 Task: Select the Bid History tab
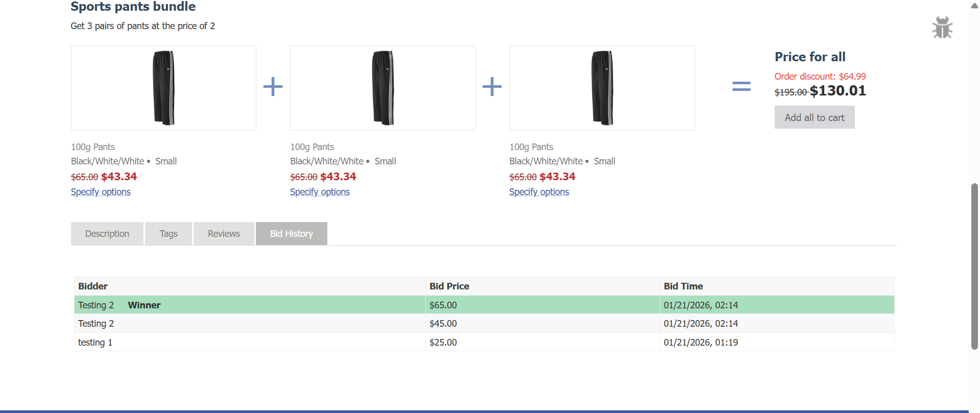291,234
